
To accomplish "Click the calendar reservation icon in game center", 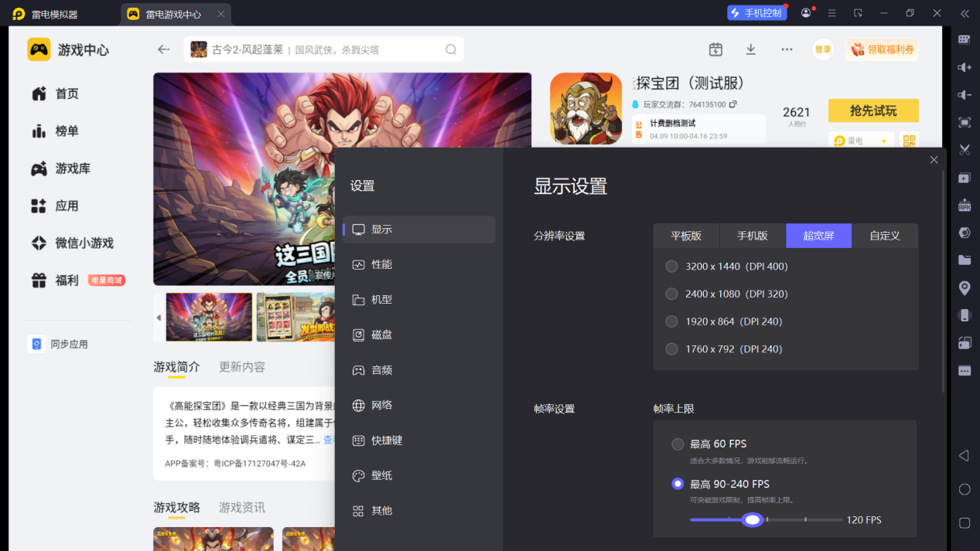I will pos(715,49).
